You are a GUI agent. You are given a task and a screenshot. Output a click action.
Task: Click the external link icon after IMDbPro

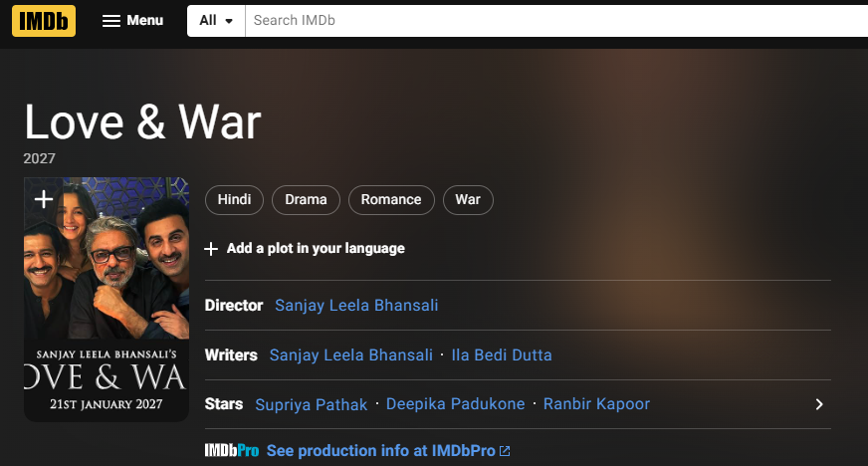tap(505, 451)
